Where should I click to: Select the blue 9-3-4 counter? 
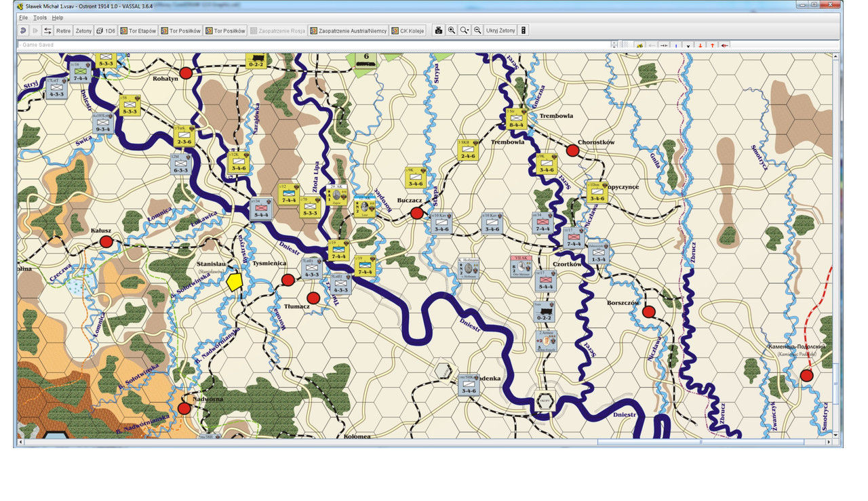(103, 123)
